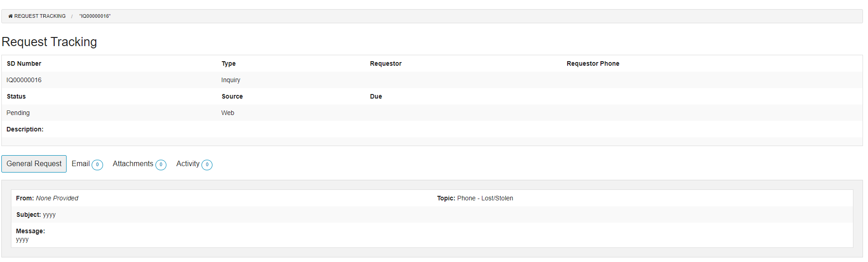Image resolution: width=868 pixels, height=262 pixels.
Task: Click the Subject line text yyyy
Action: pyautogui.click(x=49, y=215)
